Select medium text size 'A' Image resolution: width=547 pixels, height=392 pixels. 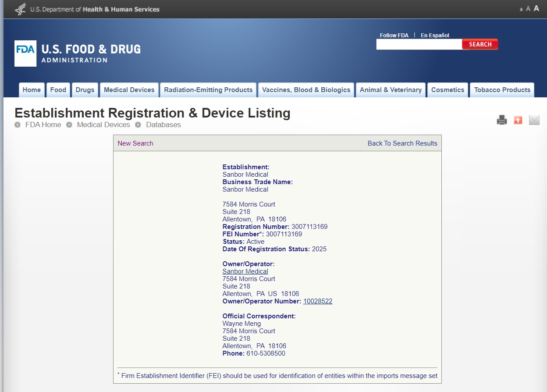pos(528,9)
